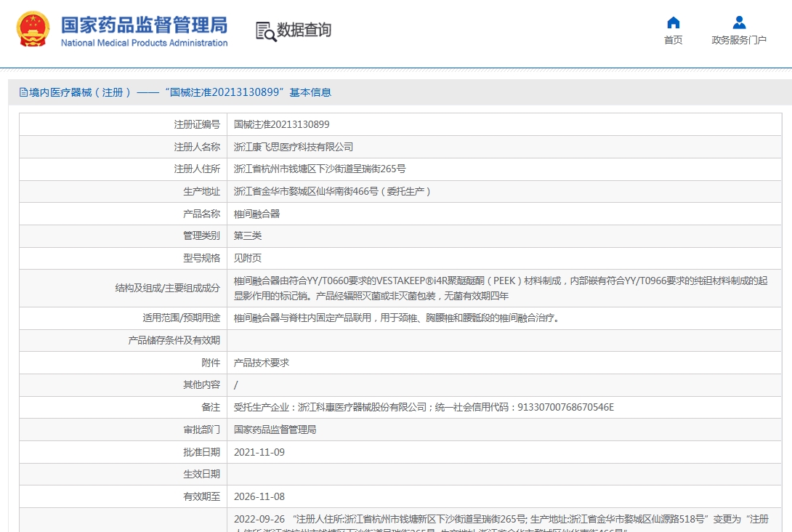Select product name 椎间融合器 value
This screenshot has height=532, width=792.
point(256,214)
